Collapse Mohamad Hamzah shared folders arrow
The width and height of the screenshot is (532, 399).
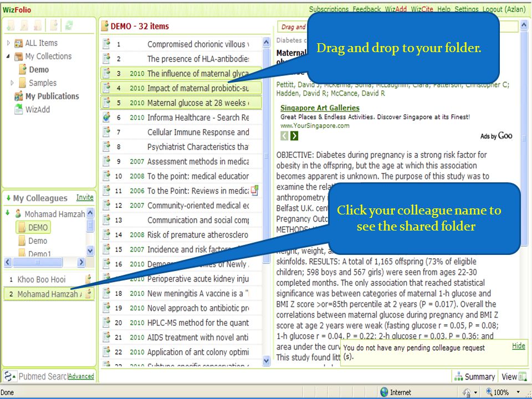[x=7, y=213]
